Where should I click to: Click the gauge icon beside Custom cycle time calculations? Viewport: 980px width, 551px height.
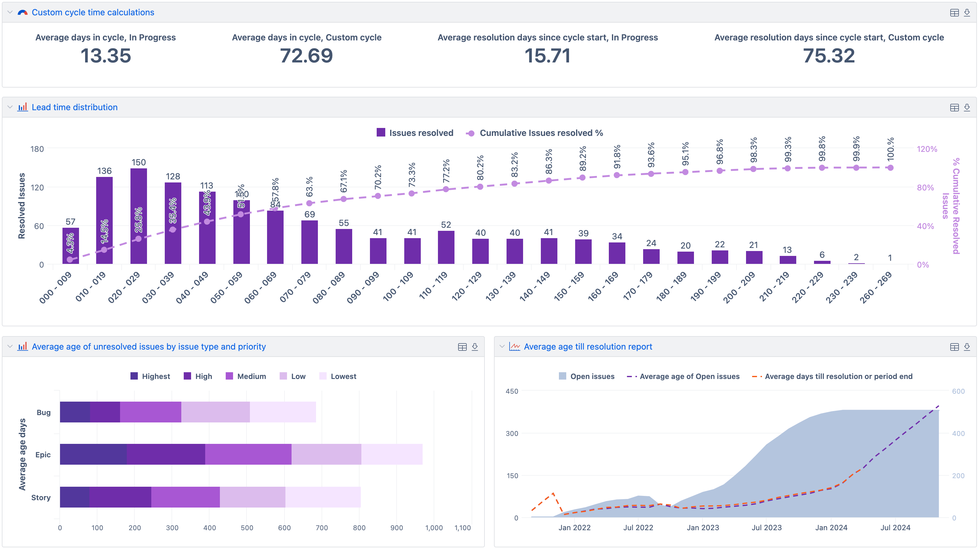(22, 12)
